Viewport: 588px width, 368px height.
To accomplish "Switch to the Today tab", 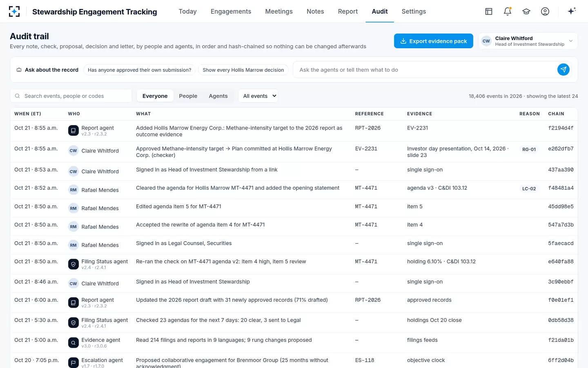I will 188,11.
